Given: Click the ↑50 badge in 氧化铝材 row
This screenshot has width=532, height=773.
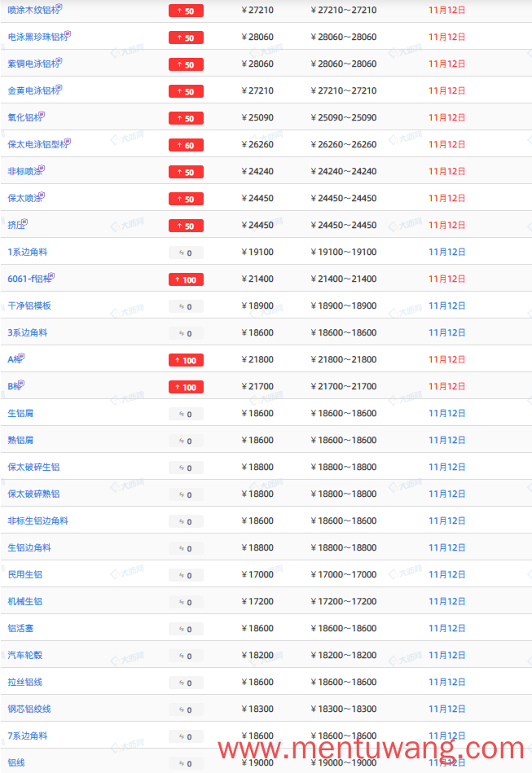Looking at the screenshot, I should [186, 118].
